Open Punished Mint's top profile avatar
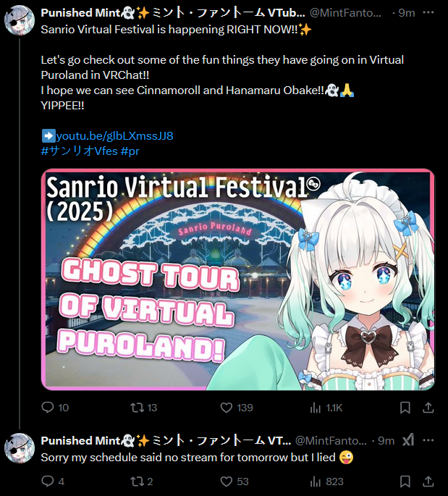 [20, 20]
